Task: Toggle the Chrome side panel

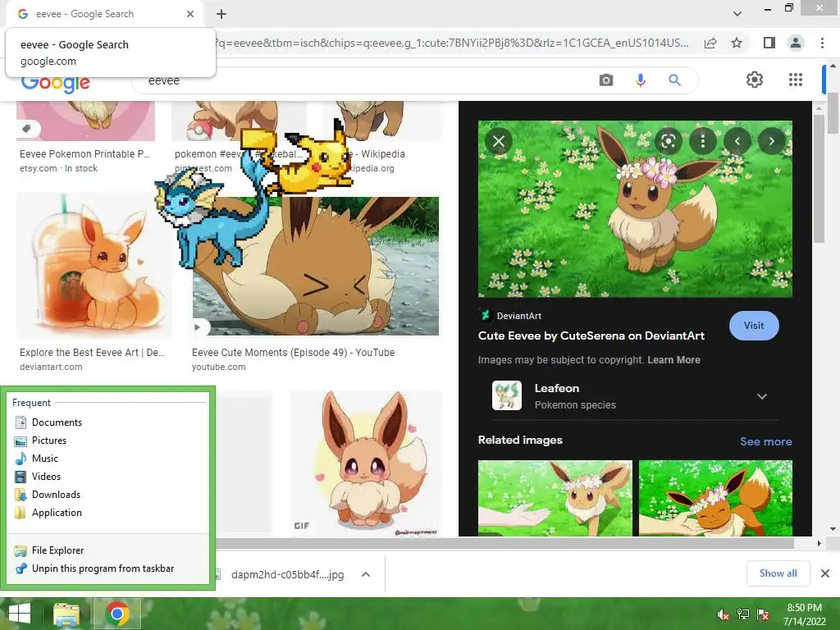Action: pyautogui.click(x=769, y=43)
